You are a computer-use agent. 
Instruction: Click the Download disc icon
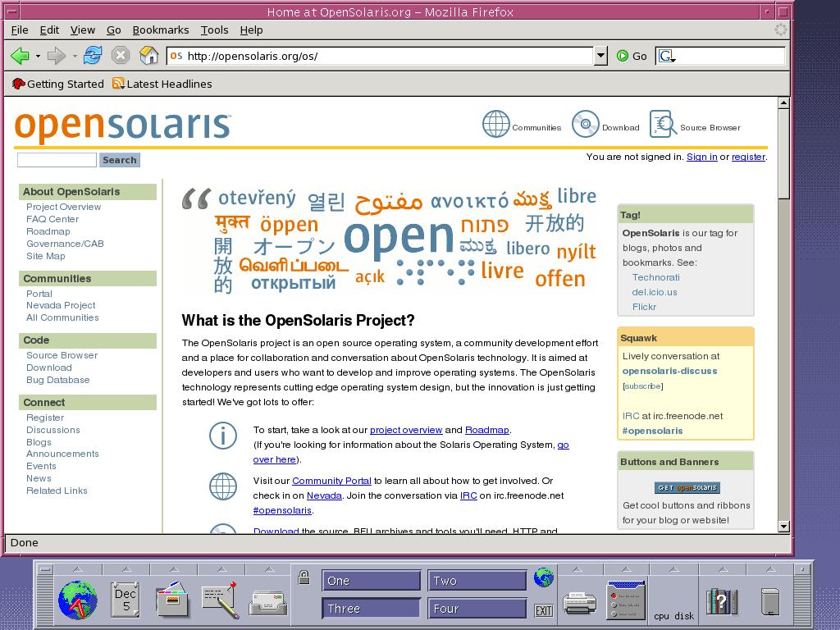click(585, 125)
